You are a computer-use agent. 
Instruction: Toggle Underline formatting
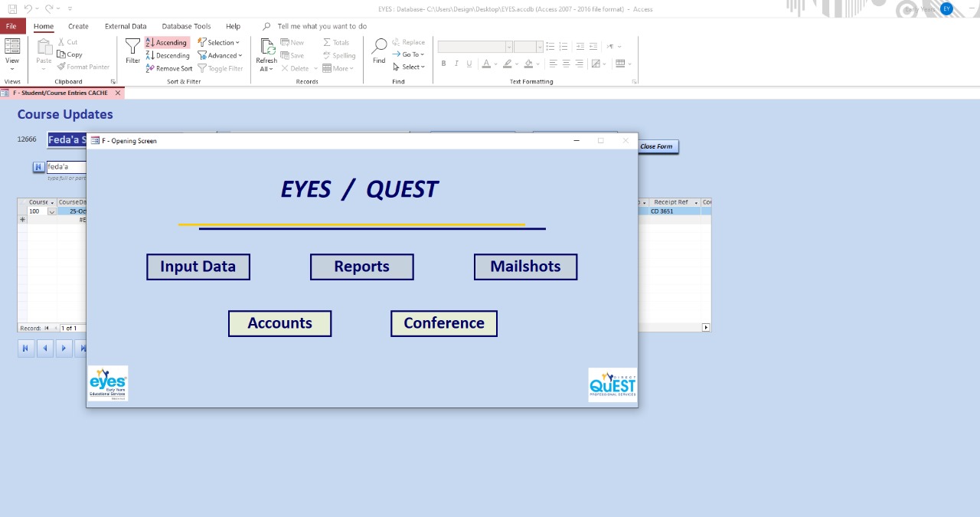coord(469,64)
